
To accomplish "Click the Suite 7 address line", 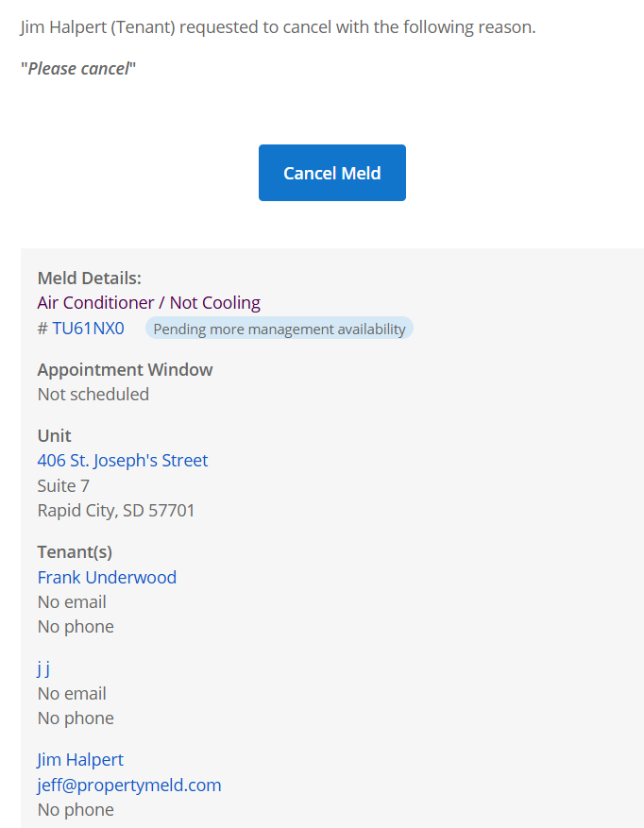I will click(63, 485).
